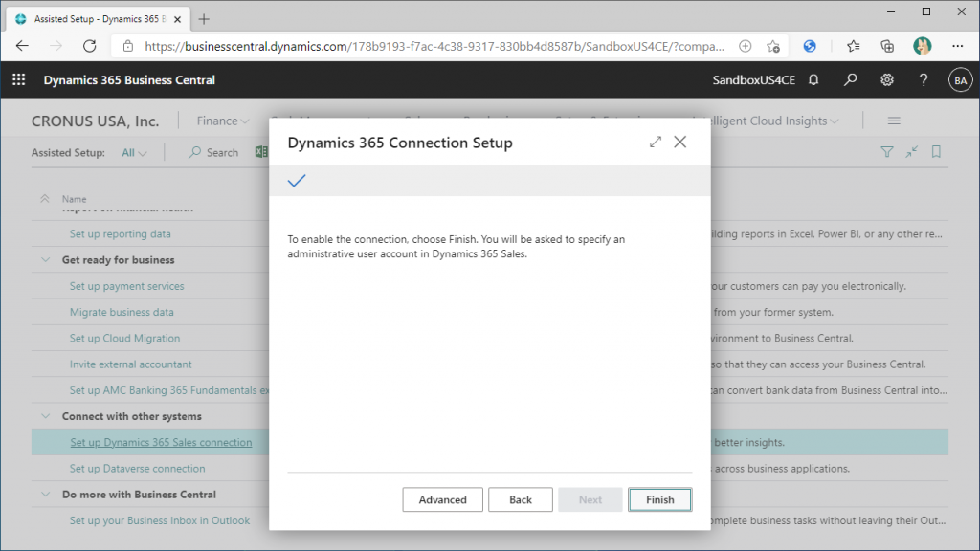Click the blue globe extension icon
The height and width of the screenshot is (551, 980).
coord(810,46)
